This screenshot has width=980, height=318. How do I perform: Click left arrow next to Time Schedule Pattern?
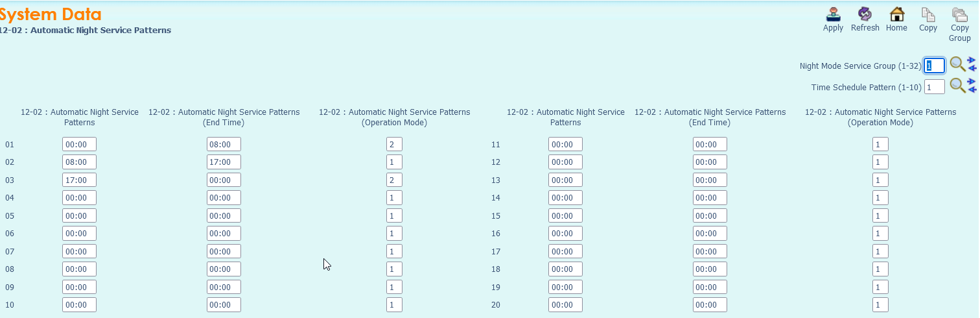972,90
